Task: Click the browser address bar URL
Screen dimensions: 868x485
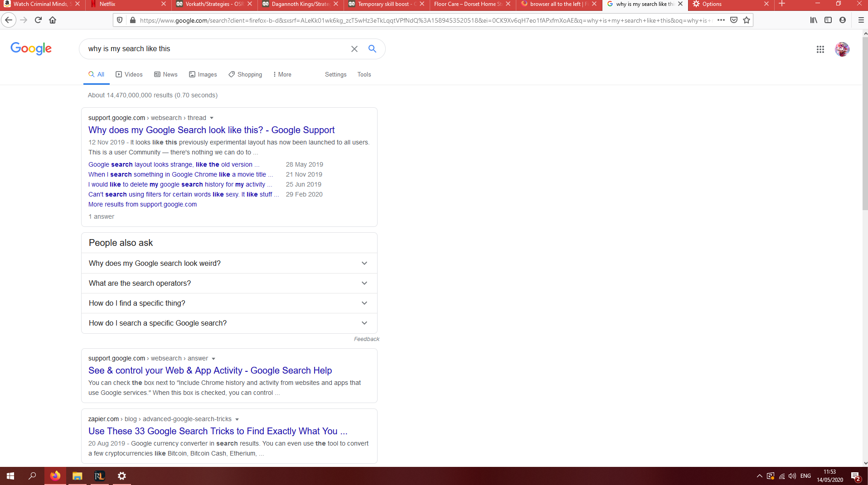Action: pos(425,20)
